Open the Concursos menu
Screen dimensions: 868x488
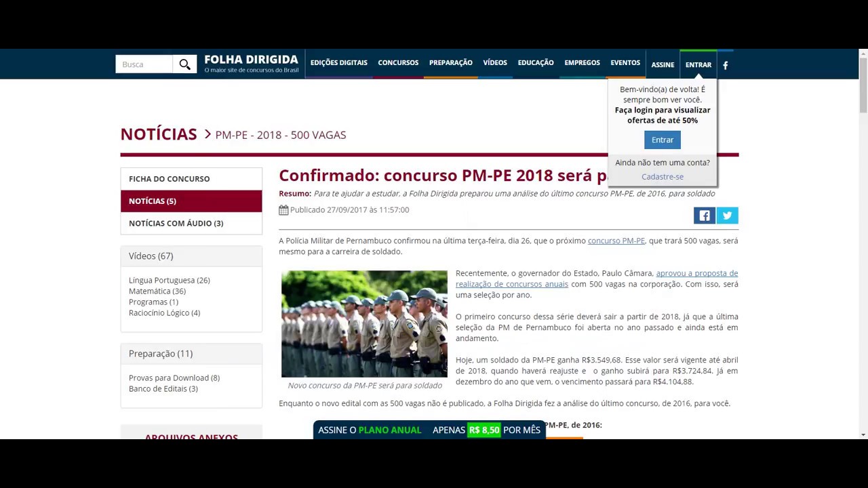[x=398, y=62]
